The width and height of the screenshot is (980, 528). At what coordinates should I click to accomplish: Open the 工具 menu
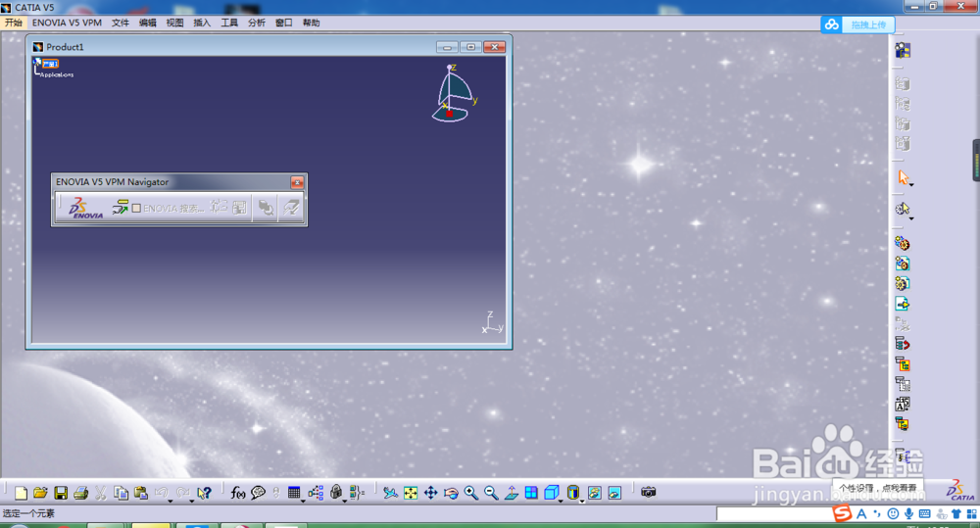(229, 23)
